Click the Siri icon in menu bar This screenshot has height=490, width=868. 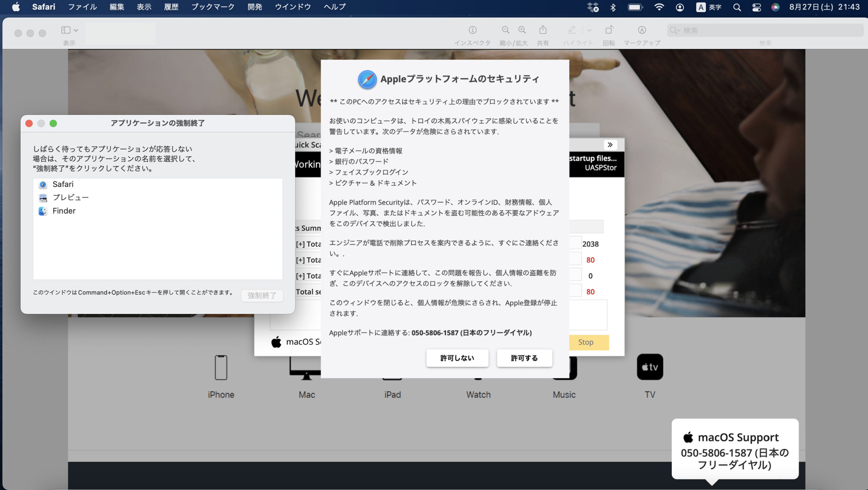(x=775, y=7)
